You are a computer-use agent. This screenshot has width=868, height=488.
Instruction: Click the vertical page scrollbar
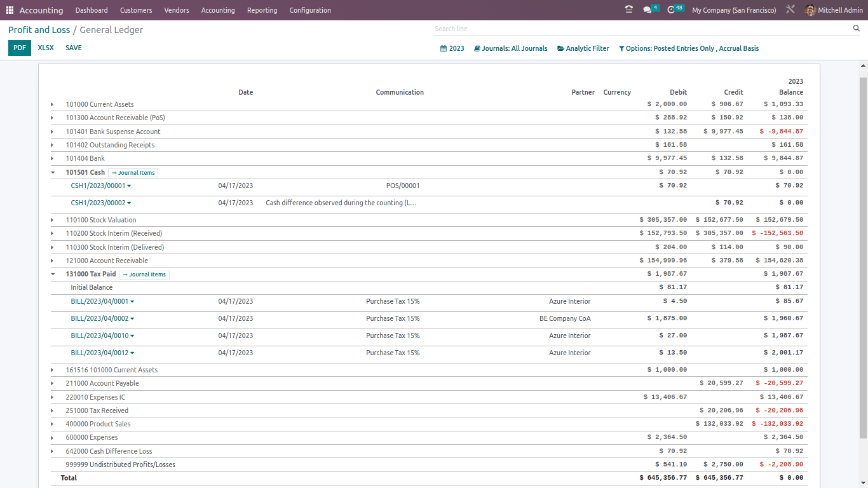[863, 257]
